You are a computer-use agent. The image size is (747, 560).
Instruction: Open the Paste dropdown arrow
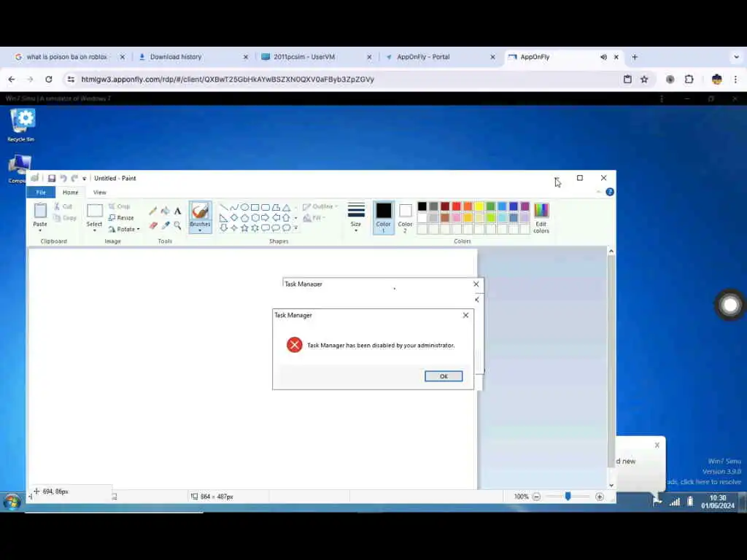(40, 230)
